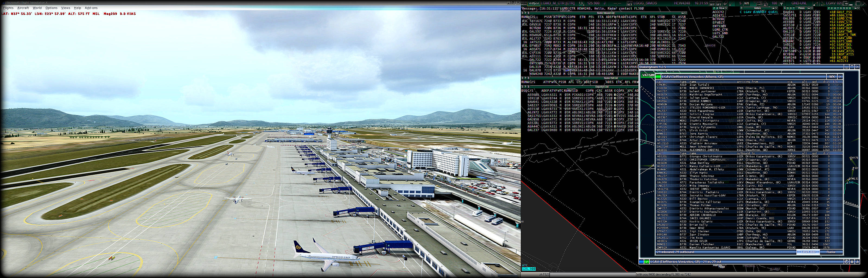Screen dimensions: 868x278
Task: Click the LGGG_SIMOS sector file name
Action: click(645, 3)
